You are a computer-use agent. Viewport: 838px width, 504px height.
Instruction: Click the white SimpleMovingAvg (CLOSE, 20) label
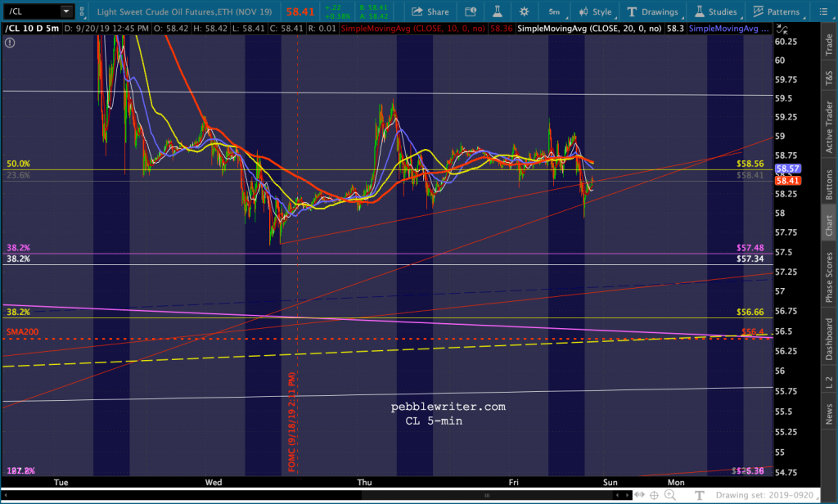tap(589, 29)
